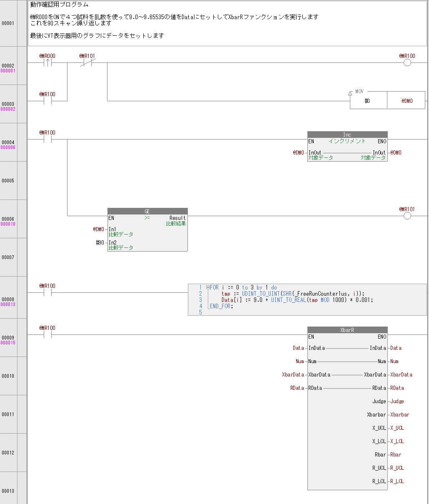Click the GE function block title
Viewport: 429px width, 504px height.
[x=147, y=211]
